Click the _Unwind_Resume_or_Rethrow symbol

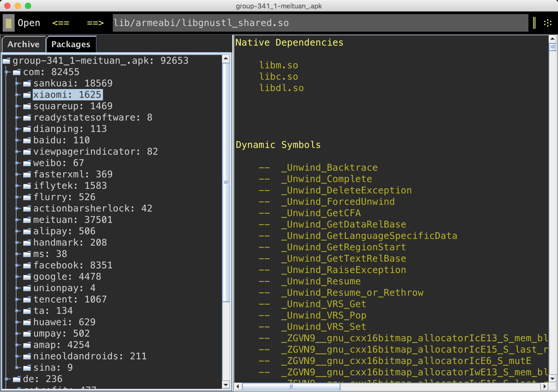click(x=352, y=293)
